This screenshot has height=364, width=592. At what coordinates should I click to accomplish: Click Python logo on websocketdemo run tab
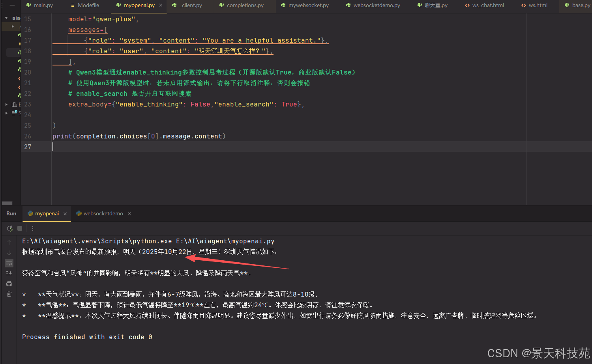click(79, 213)
